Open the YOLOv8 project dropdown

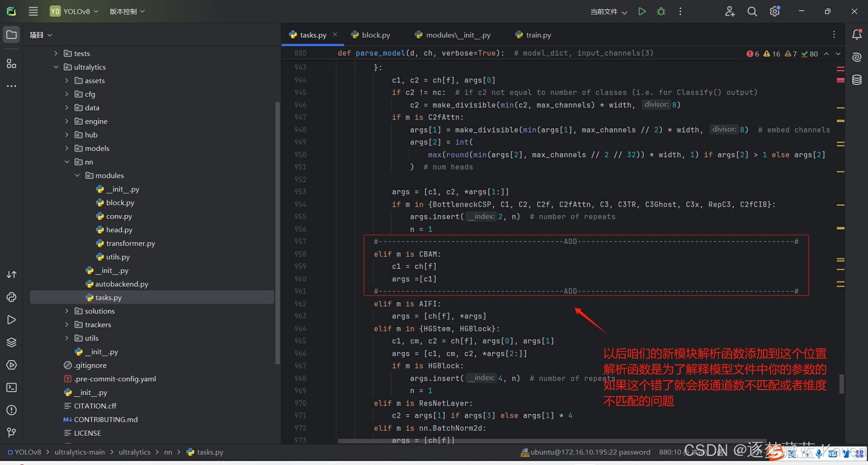point(74,11)
